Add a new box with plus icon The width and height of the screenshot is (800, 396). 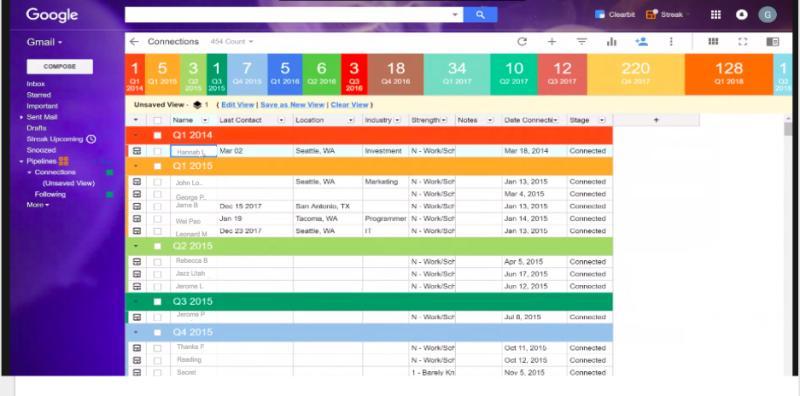(x=552, y=42)
